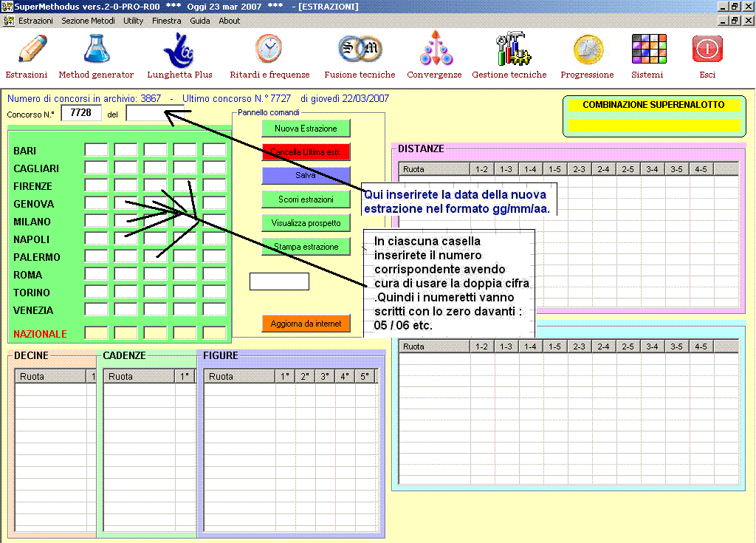
Task: Open the Guida menu
Action: click(199, 21)
